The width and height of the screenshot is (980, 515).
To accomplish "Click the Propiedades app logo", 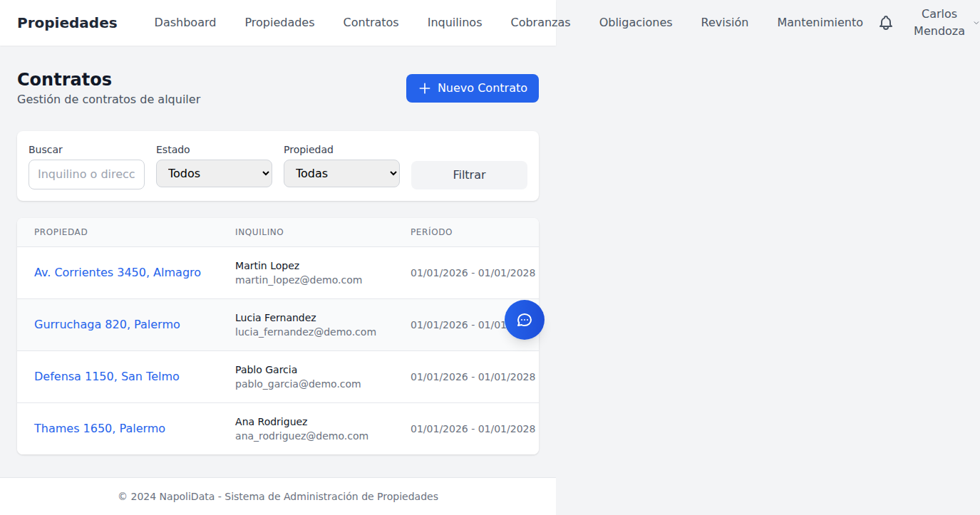I will coord(67,22).
